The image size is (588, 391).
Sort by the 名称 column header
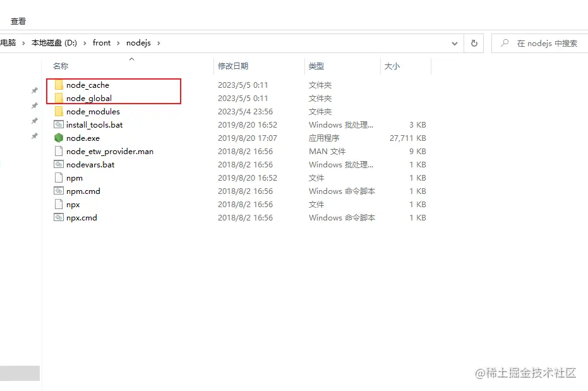pyautogui.click(x=61, y=66)
